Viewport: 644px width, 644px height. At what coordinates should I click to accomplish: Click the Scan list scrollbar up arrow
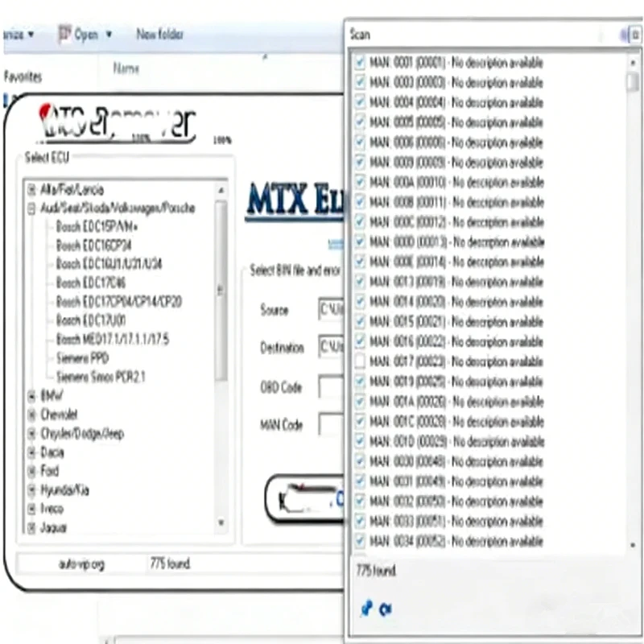pos(633,63)
